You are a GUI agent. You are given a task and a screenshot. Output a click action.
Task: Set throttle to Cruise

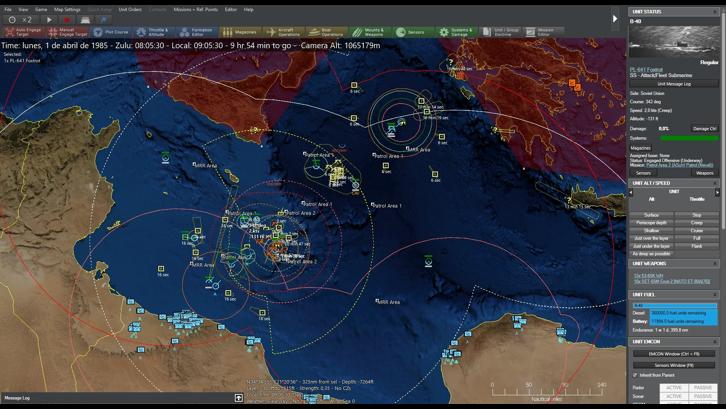click(x=697, y=230)
